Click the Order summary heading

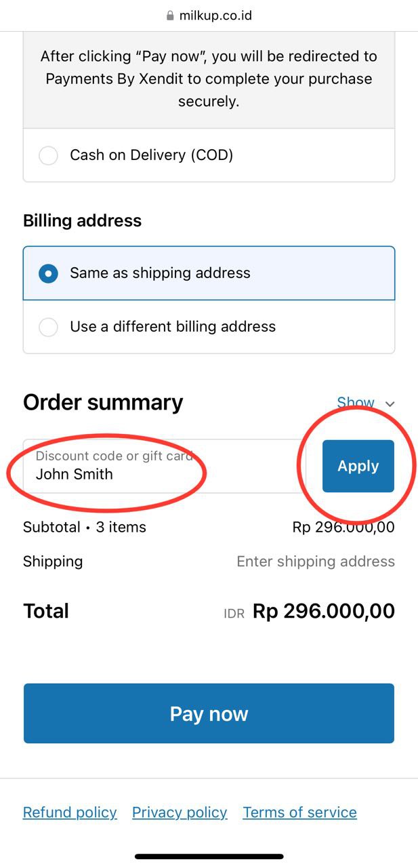(103, 402)
